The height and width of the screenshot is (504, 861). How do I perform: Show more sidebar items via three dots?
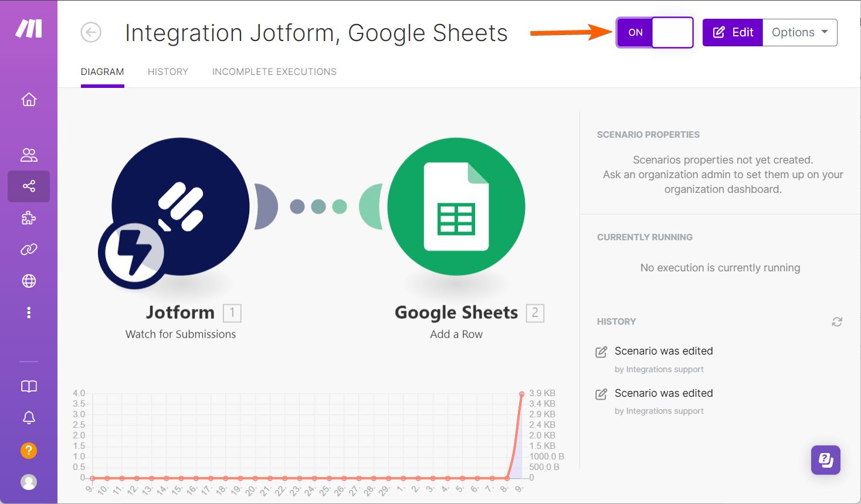29,312
